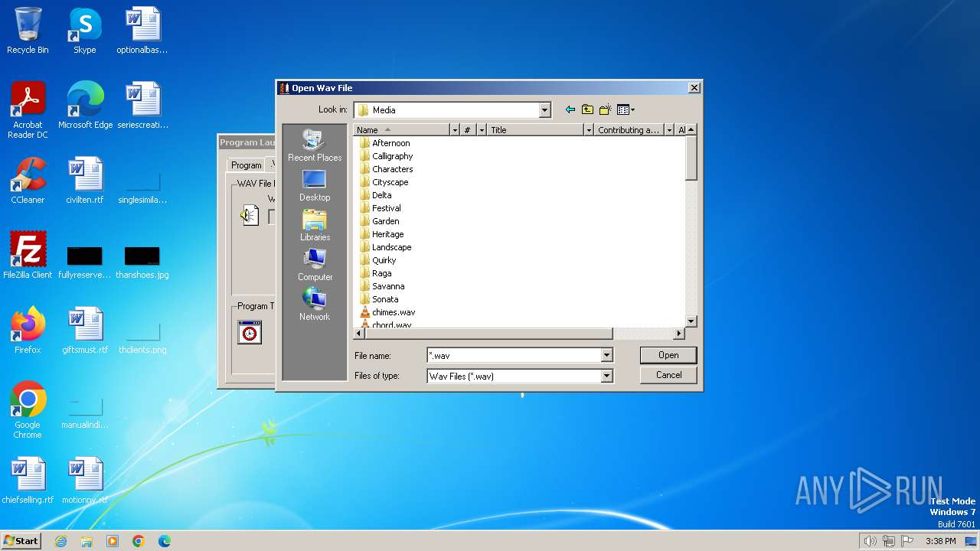980x551 pixels.
Task: Select Microsoft Edge desktop shortcut
Action: coord(85,106)
